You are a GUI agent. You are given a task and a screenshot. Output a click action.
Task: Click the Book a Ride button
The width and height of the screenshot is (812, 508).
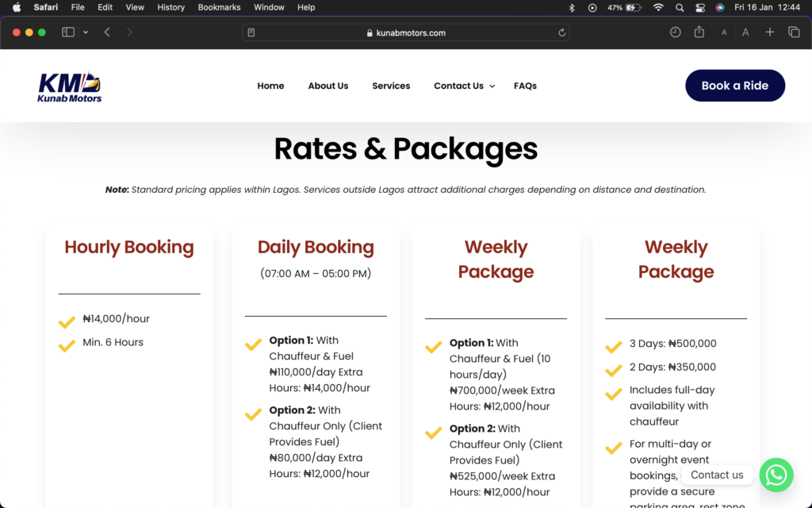tap(734, 86)
